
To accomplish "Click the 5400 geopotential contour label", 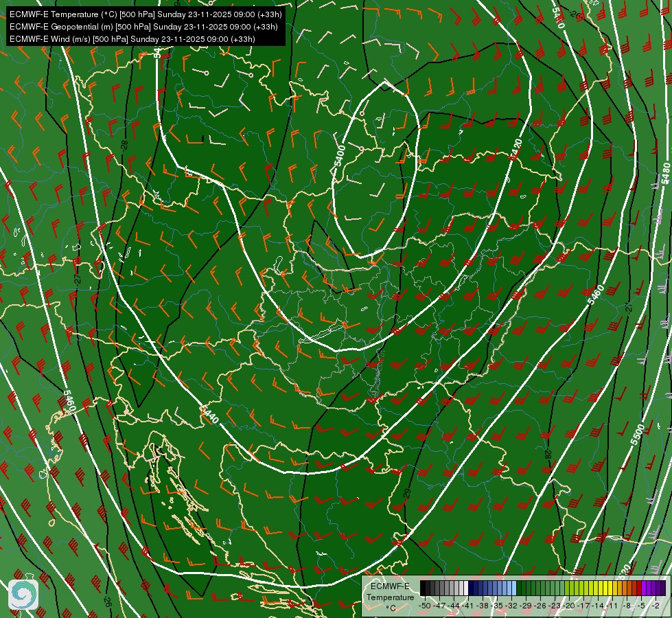I will pos(340,157).
